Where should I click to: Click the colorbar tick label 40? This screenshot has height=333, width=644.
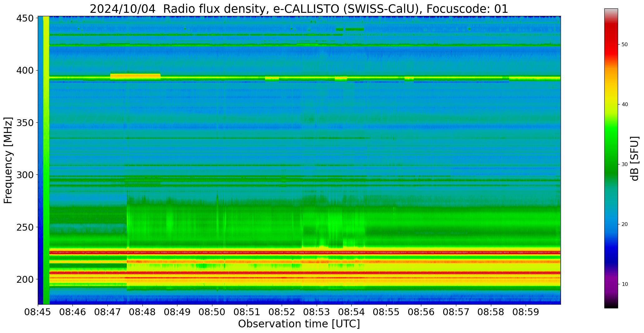(625, 105)
